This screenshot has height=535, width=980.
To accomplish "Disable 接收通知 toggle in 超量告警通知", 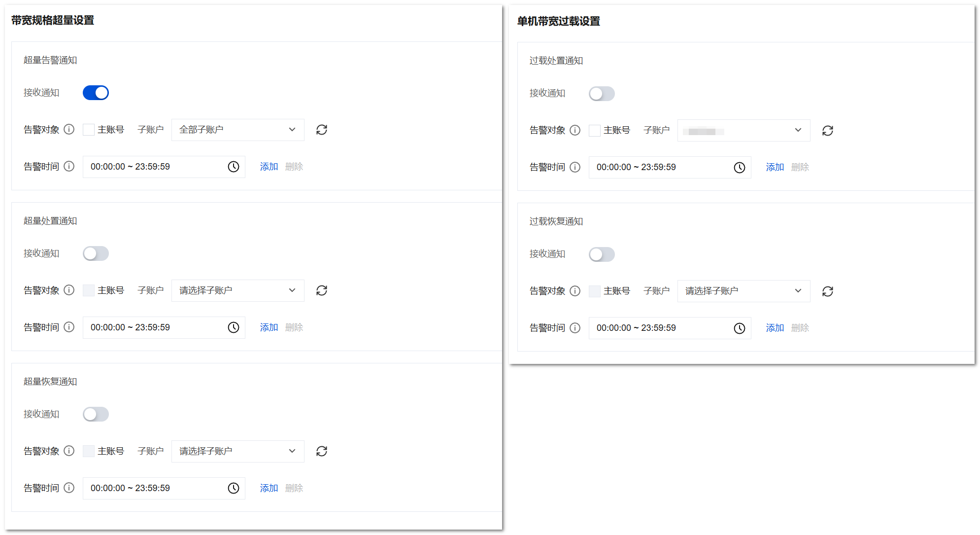I will coord(96,93).
